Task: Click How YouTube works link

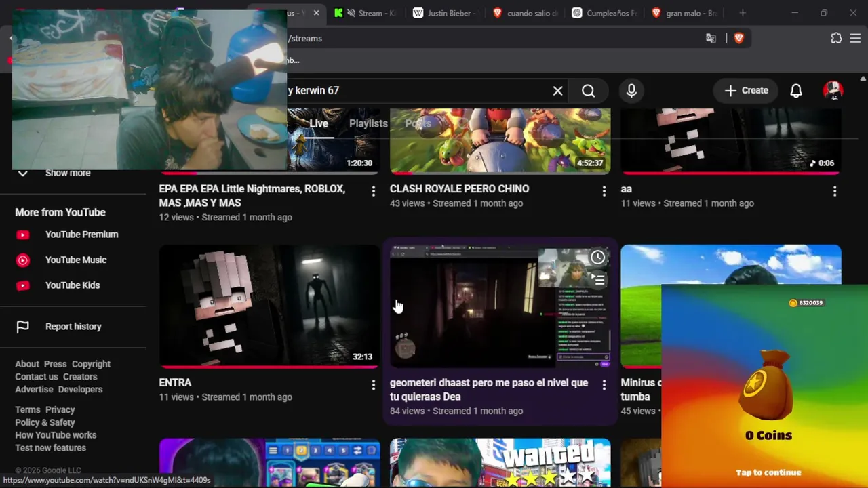Action: pos(56,435)
